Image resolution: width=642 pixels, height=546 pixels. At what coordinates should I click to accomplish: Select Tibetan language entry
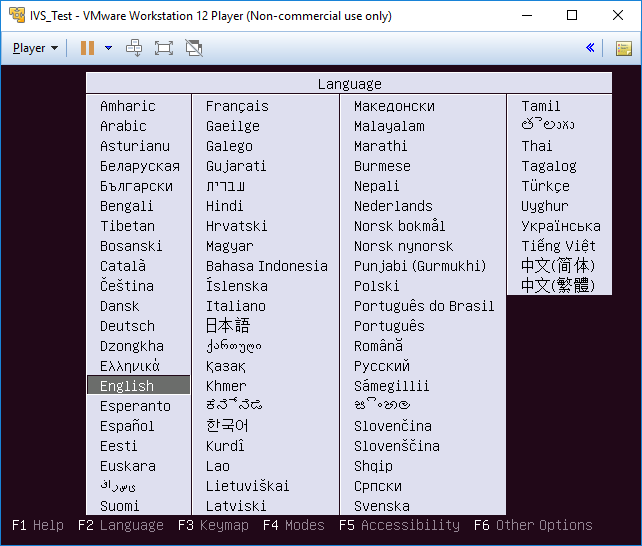[127, 226]
